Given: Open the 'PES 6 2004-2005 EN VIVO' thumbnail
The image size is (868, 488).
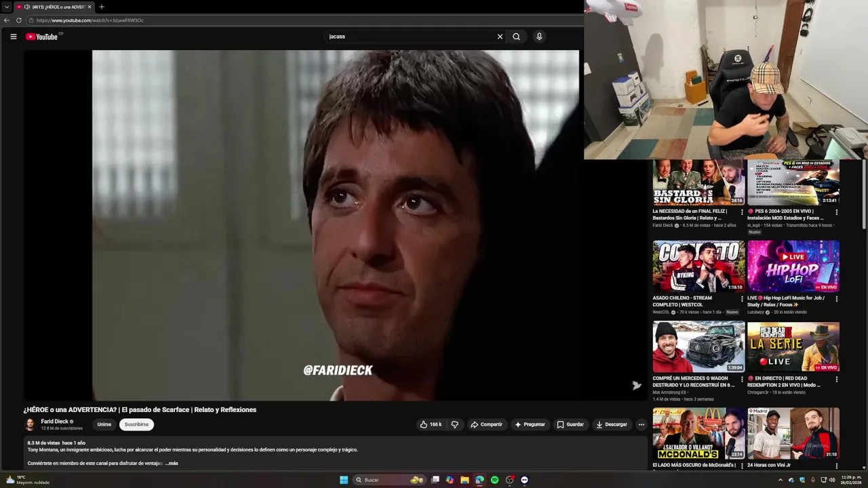Looking at the screenshot, I should click(x=793, y=182).
